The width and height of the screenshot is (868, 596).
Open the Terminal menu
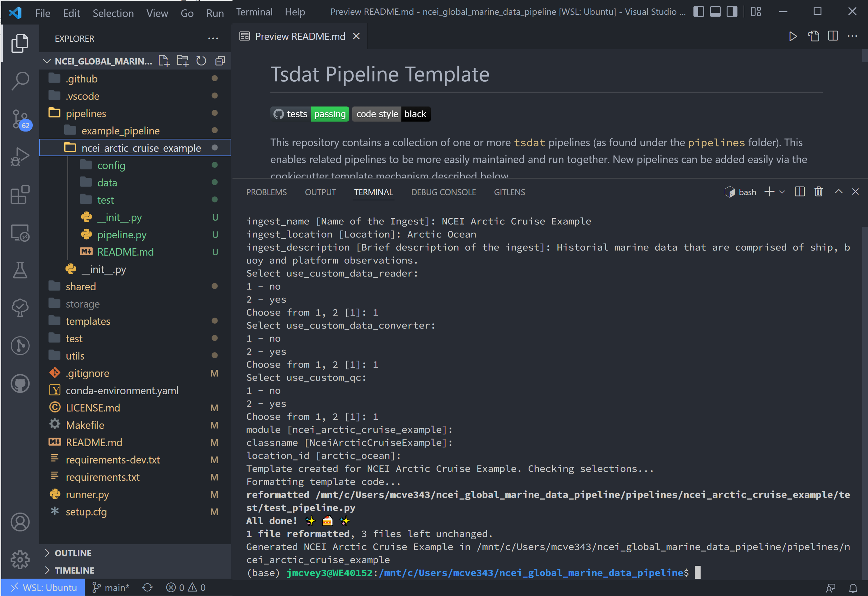(254, 12)
